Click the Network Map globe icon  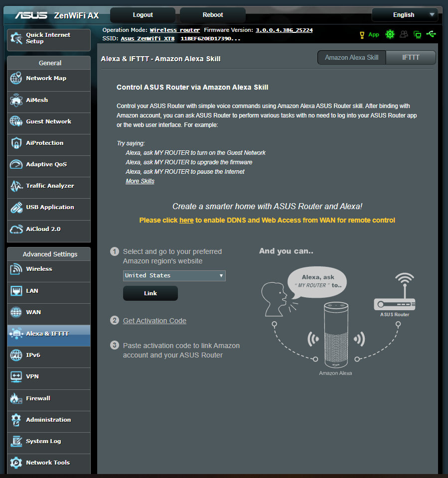click(x=16, y=78)
